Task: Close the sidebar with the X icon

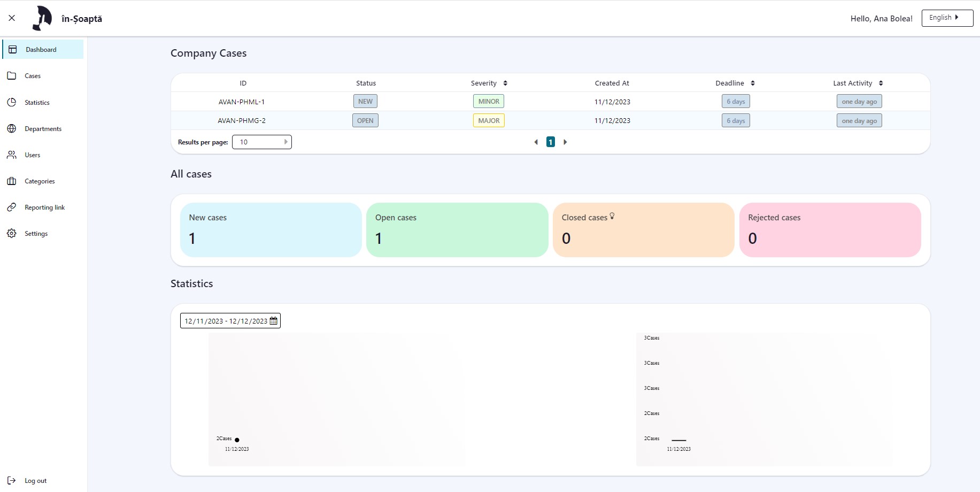Action: tap(12, 18)
